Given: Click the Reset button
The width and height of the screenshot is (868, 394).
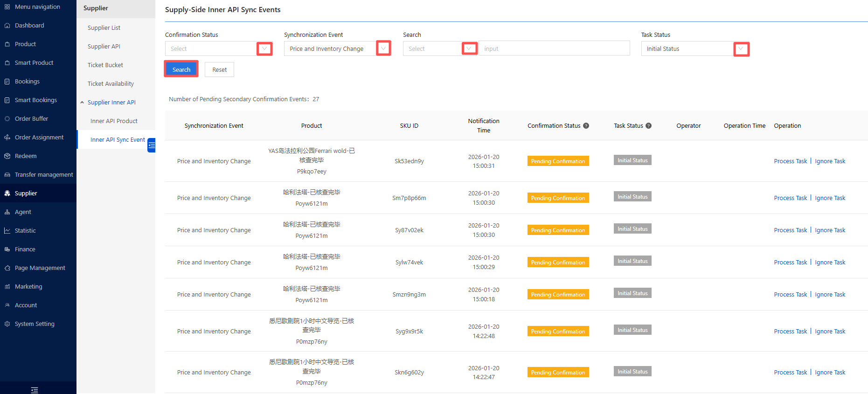Looking at the screenshot, I should tap(219, 70).
